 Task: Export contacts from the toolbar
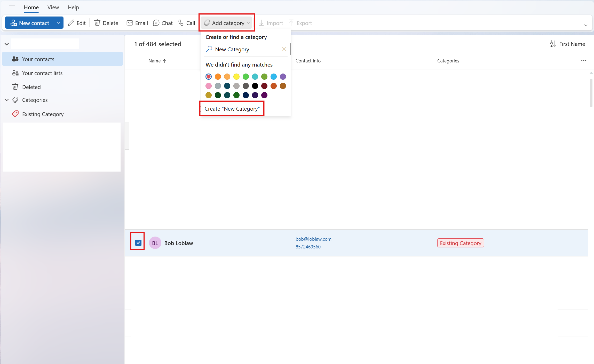(x=300, y=23)
